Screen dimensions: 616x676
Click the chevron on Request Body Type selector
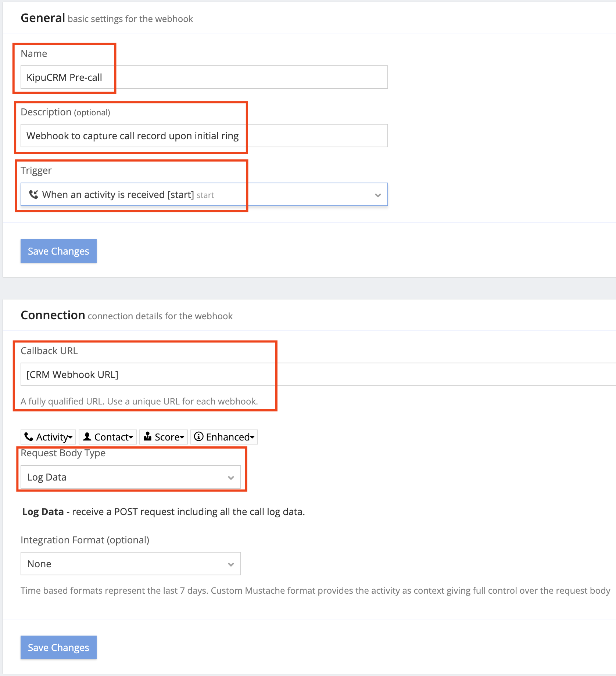(x=231, y=477)
